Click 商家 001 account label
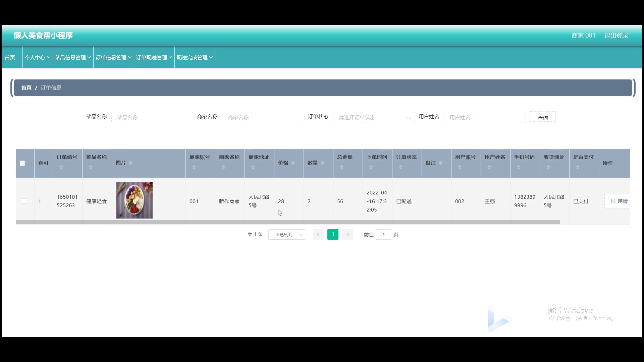This screenshot has width=644, height=362. click(583, 36)
